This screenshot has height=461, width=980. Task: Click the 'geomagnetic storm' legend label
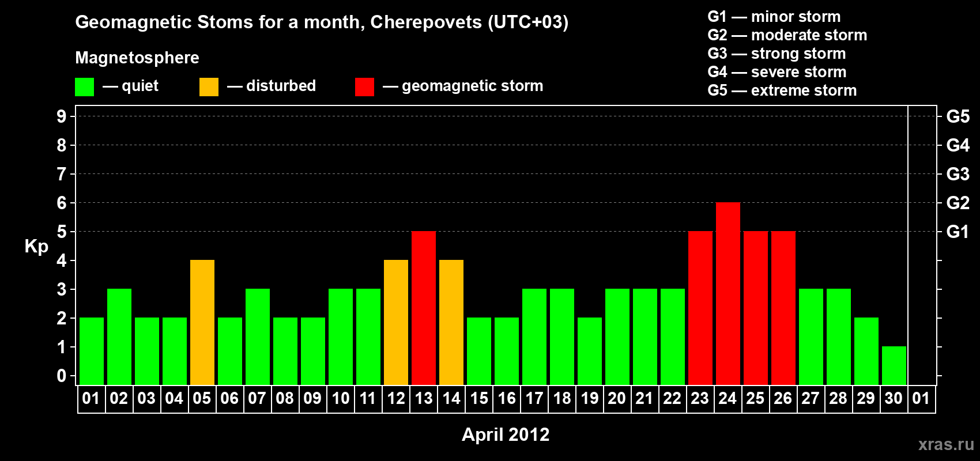click(x=472, y=86)
